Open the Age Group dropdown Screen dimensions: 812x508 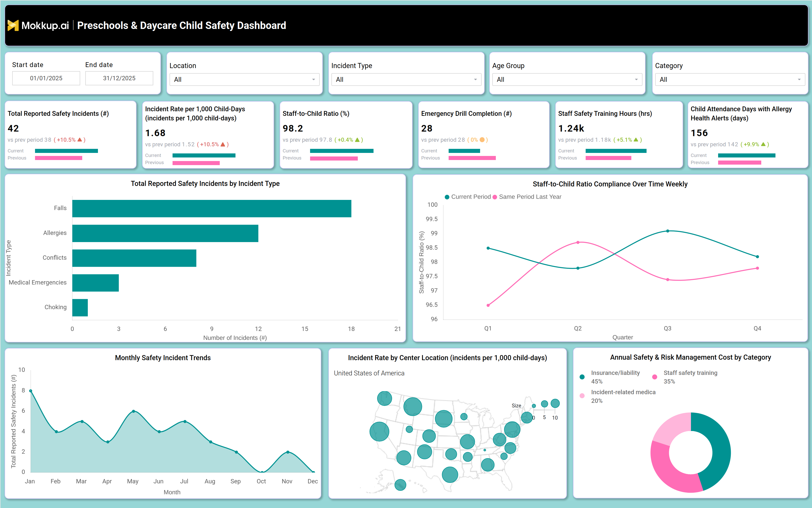(x=567, y=80)
